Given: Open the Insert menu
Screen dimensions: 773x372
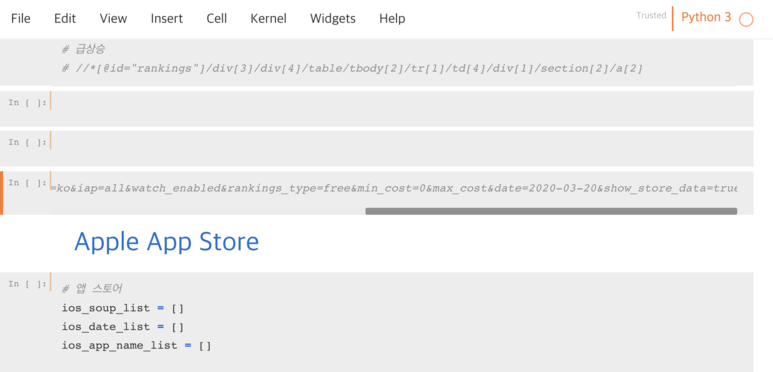Looking at the screenshot, I should (167, 19).
